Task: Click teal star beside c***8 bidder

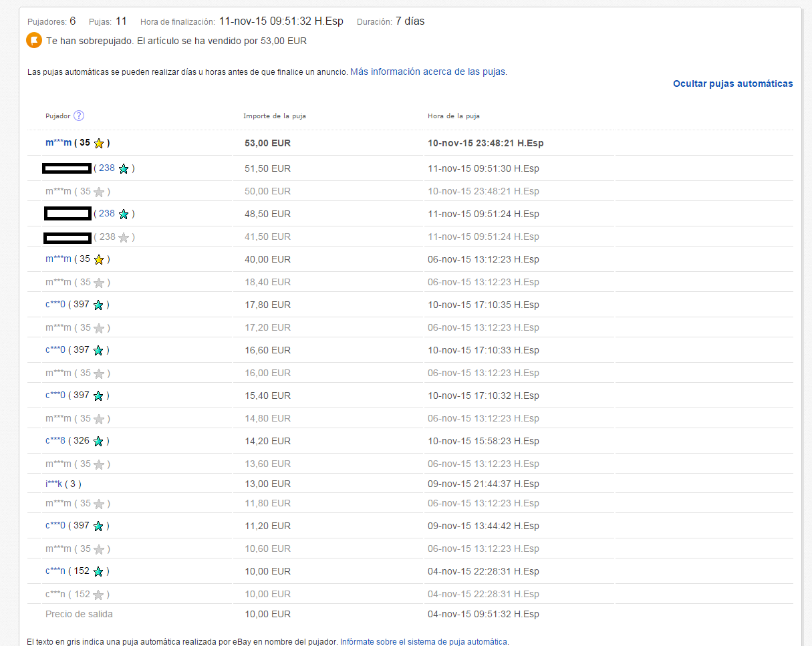Action: click(x=98, y=441)
